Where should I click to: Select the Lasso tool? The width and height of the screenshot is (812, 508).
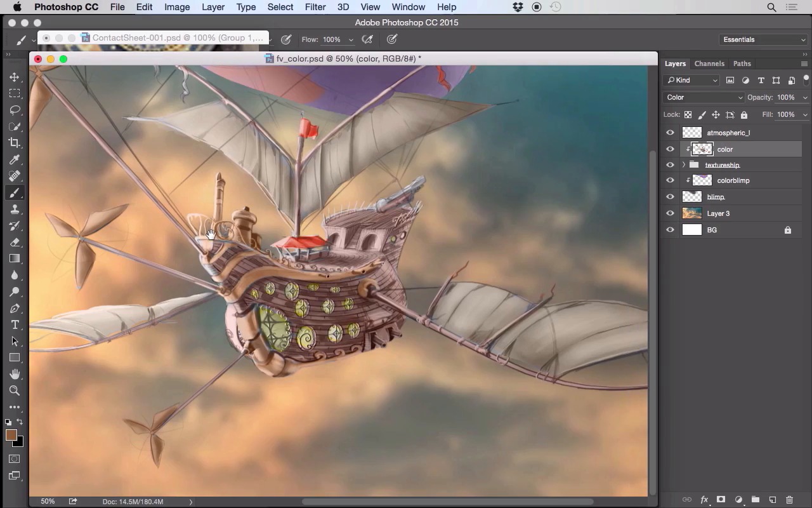coord(15,110)
